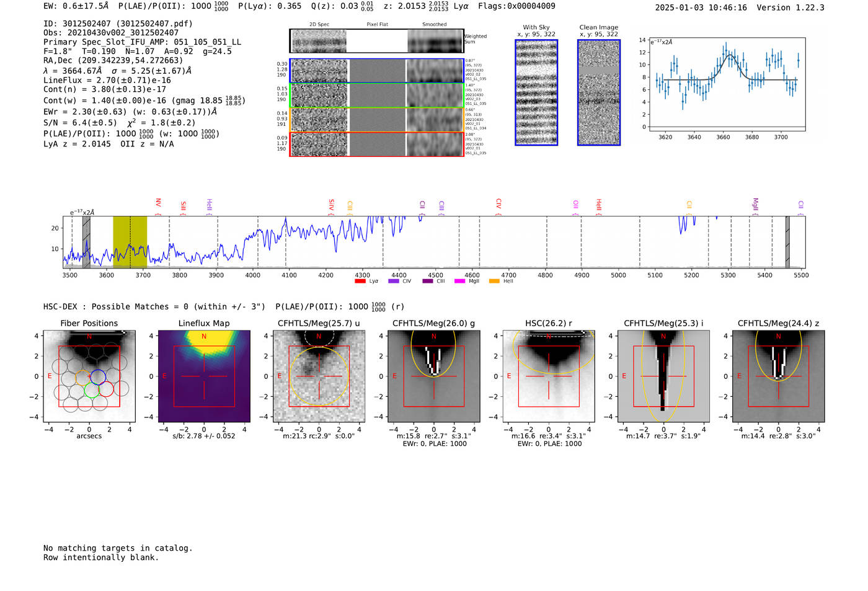Click the CIV line marker above spectrum

(x=498, y=207)
